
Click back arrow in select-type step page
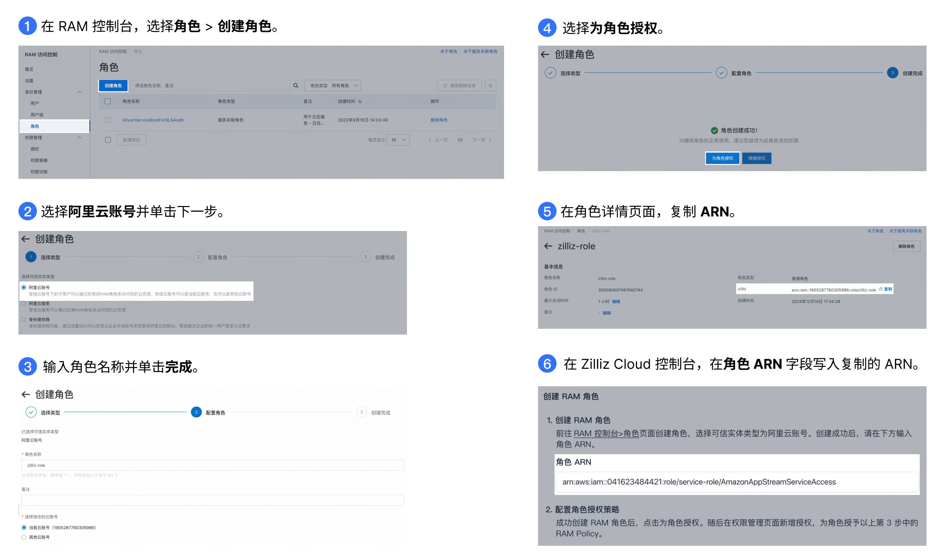coord(25,239)
